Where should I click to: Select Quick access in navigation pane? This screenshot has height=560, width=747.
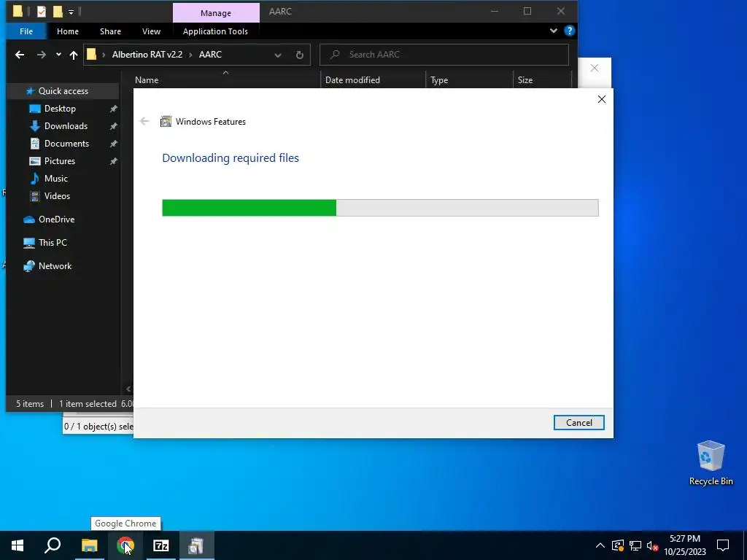pos(63,91)
